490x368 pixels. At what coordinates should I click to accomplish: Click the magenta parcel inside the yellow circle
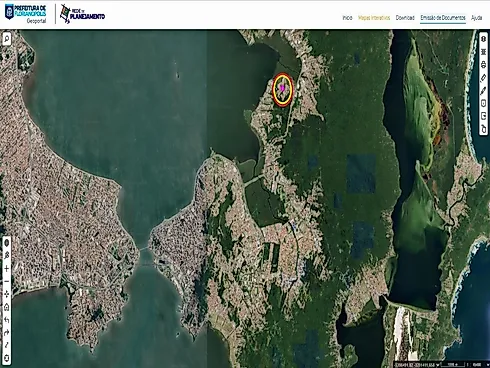pos(282,88)
